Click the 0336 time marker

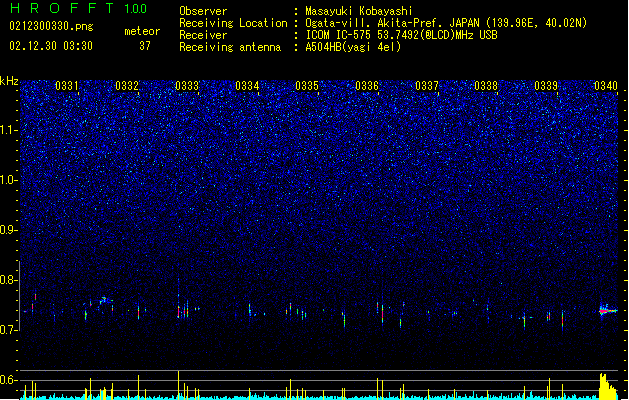coord(367,86)
